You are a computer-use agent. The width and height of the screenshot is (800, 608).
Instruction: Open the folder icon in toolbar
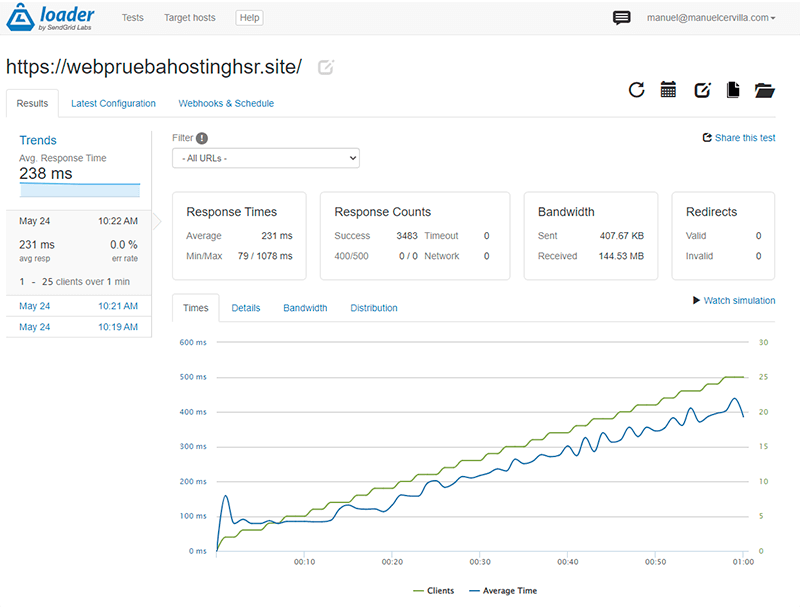[x=765, y=90]
